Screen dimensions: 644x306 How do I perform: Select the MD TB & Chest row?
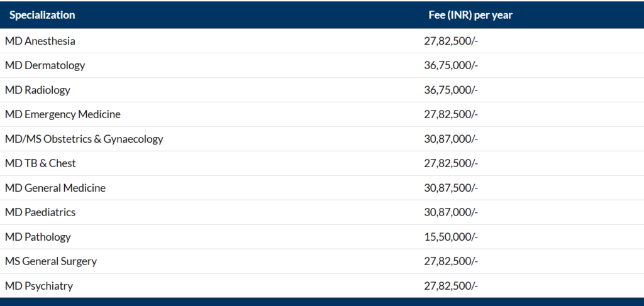322,163
